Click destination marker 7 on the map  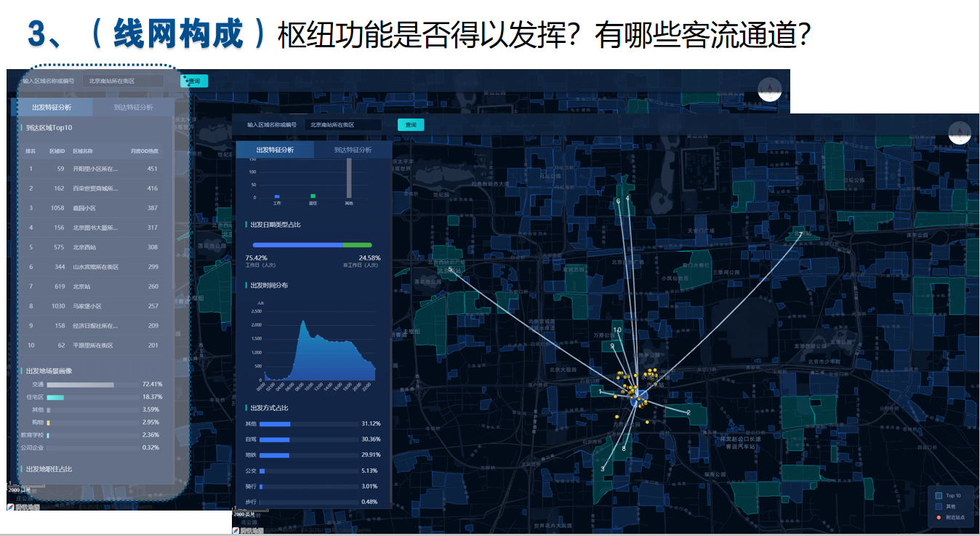point(800,234)
